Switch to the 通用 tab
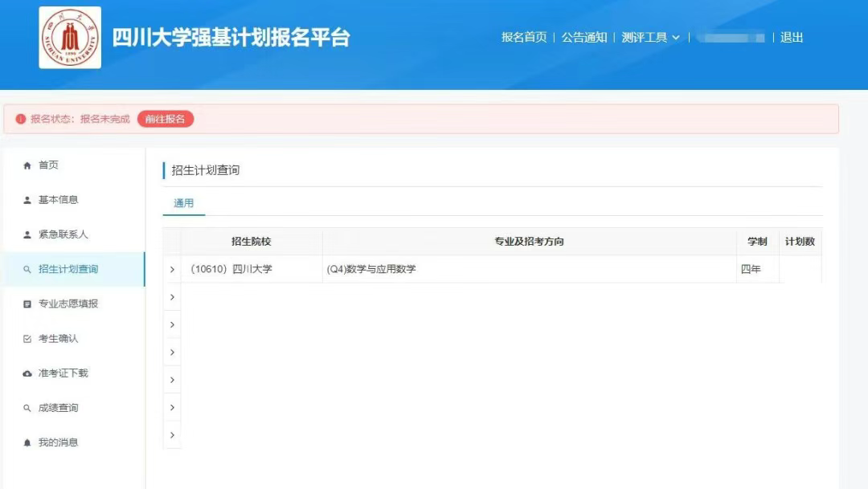868x489 pixels. coord(184,203)
